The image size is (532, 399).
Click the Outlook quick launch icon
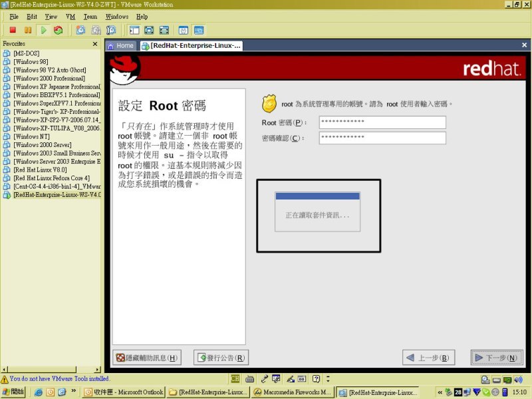[51, 392]
